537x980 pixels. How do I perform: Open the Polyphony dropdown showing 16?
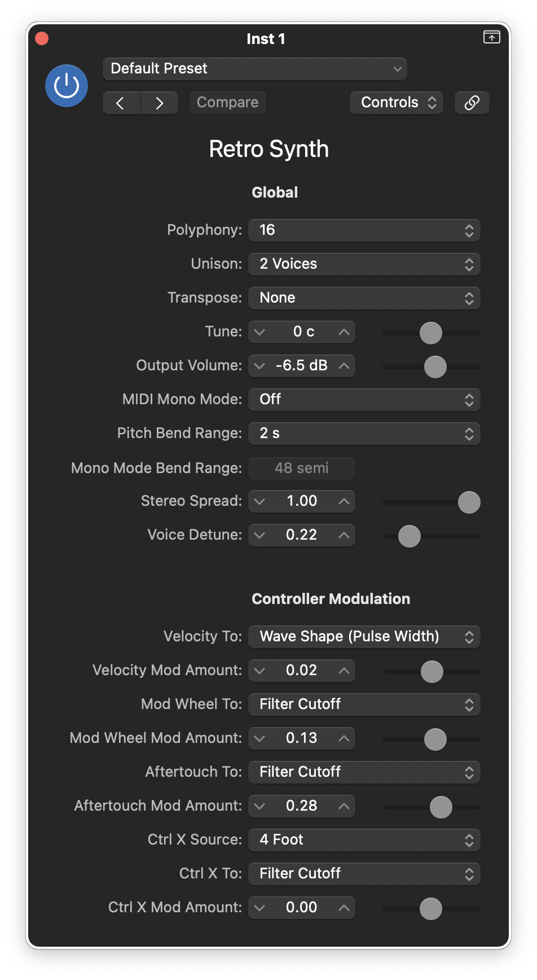coord(364,230)
